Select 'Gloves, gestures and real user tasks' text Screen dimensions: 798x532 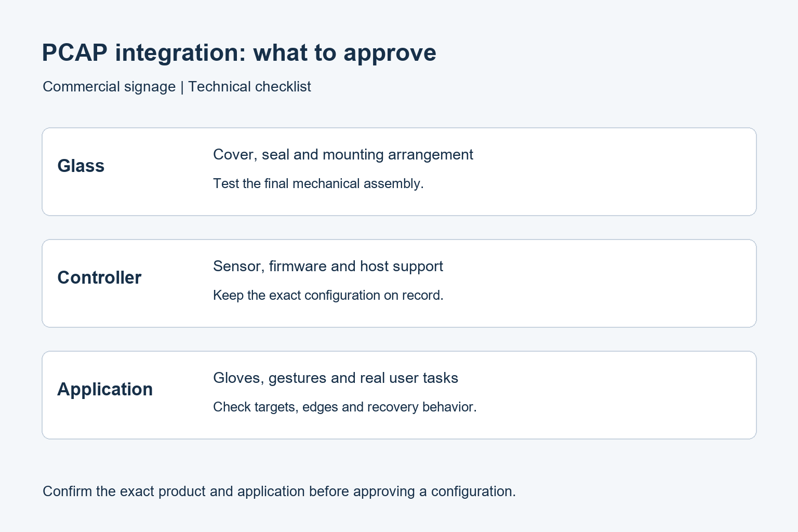(336, 378)
